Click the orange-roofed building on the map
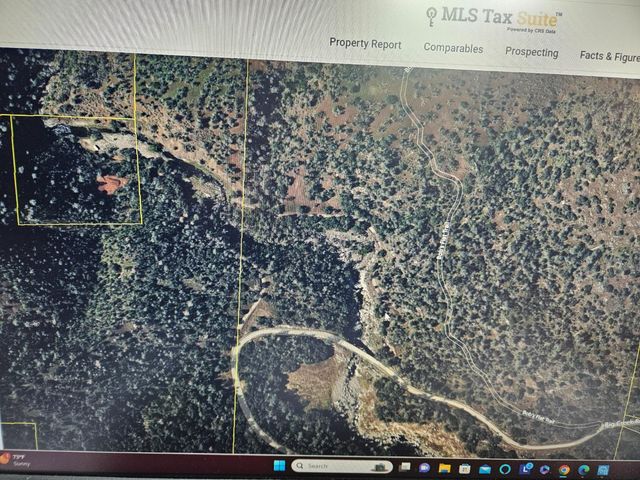The height and width of the screenshot is (480, 640). 111,184
